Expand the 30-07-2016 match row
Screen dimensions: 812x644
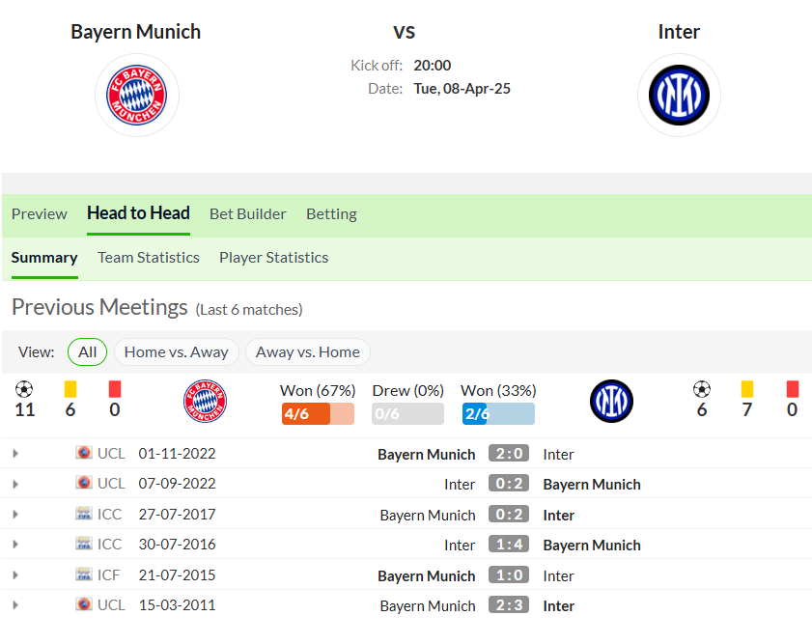[x=15, y=545]
